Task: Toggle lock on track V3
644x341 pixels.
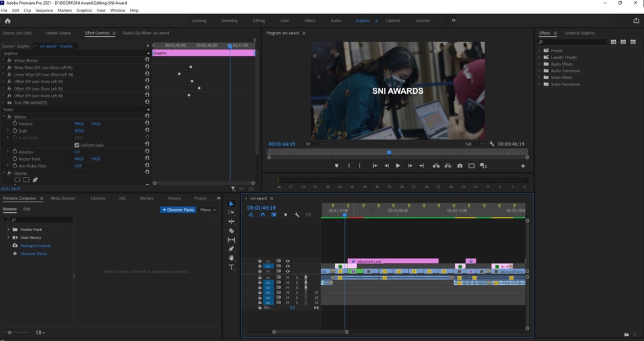Action: tap(260, 261)
